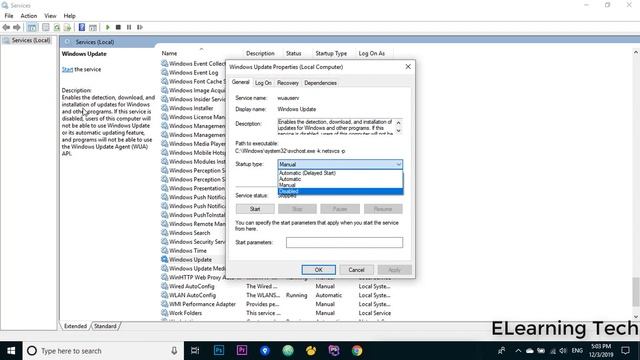This screenshot has width=640, height=360.
Task: Sort by the Log On As column header
Action: (x=371, y=53)
